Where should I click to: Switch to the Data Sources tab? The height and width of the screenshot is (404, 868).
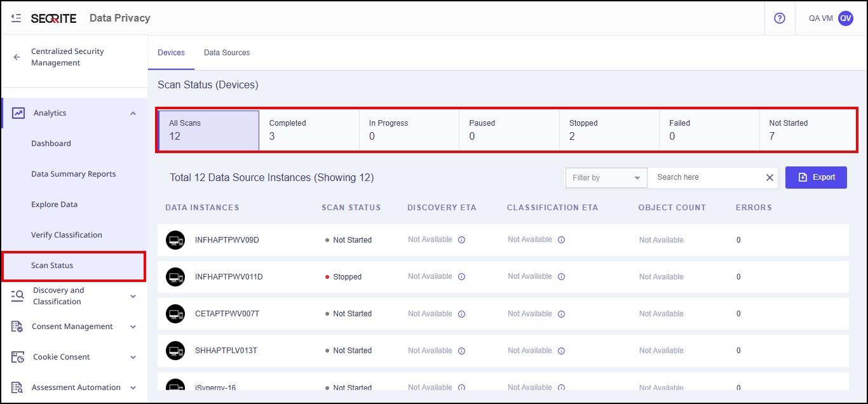pos(227,53)
